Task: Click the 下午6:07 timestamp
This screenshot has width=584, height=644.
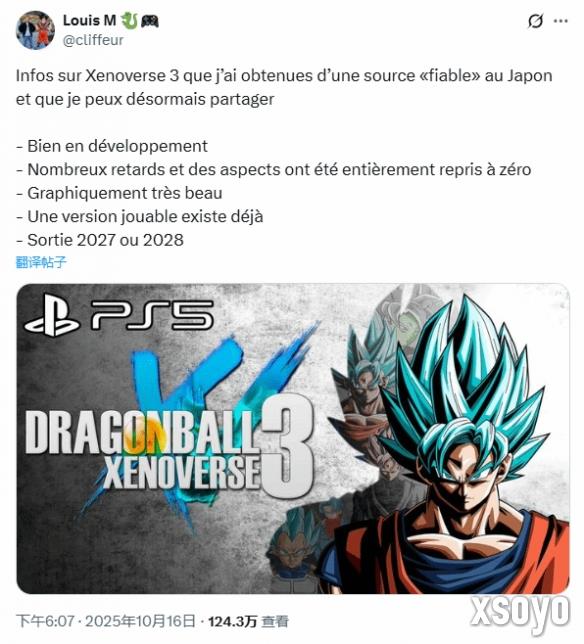Action: (x=45, y=621)
